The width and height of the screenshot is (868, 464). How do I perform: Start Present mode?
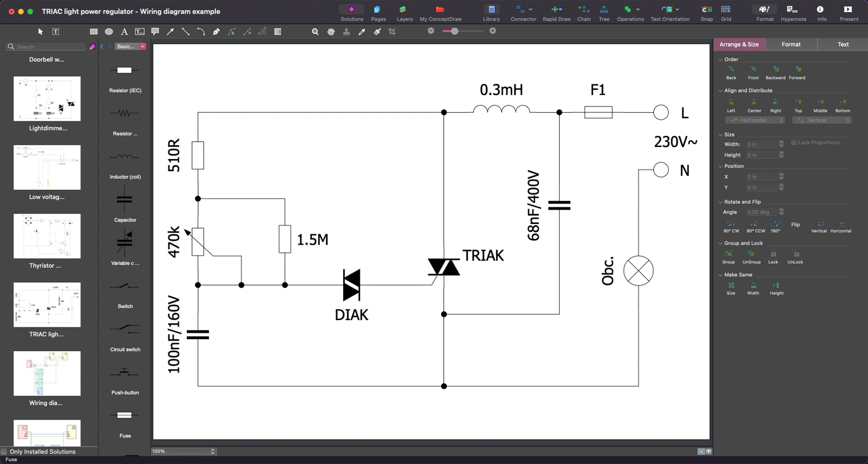pyautogui.click(x=849, y=13)
